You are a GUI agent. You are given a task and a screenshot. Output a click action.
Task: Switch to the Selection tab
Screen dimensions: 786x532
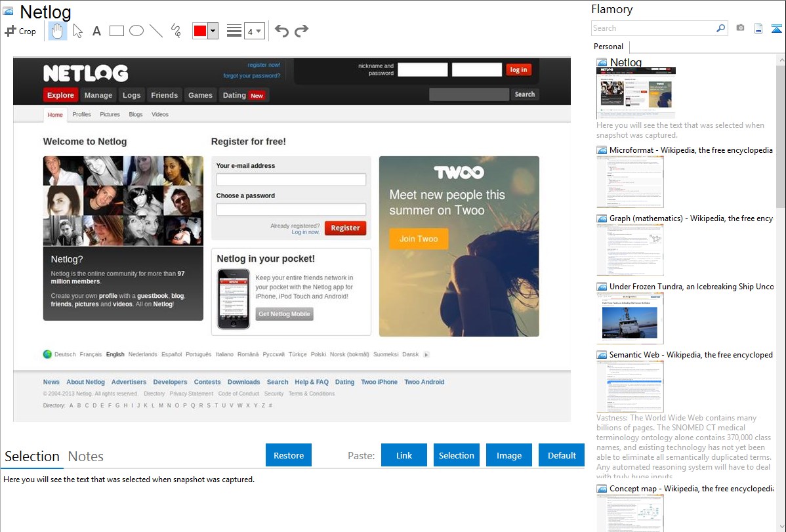(x=32, y=457)
